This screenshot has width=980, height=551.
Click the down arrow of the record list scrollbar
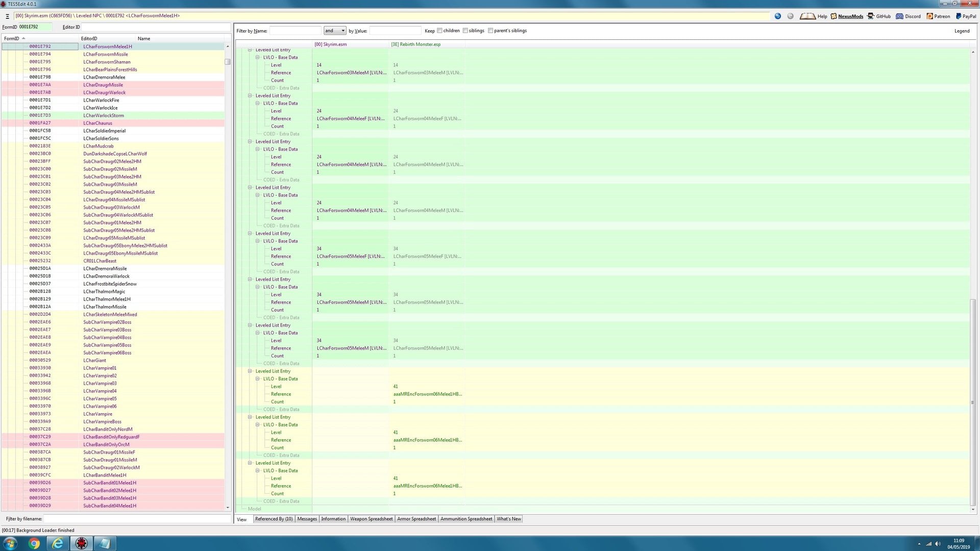[x=228, y=508]
